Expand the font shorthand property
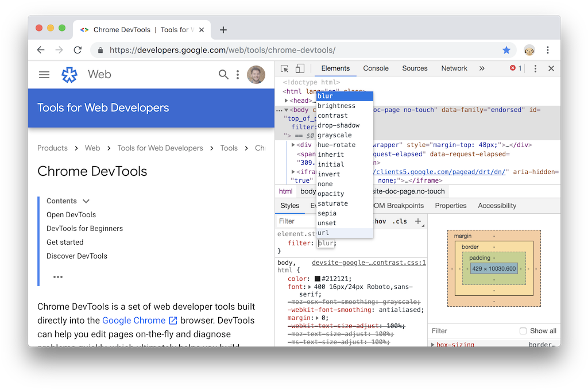This screenshot has height=389, width=588. click(310, 287)
